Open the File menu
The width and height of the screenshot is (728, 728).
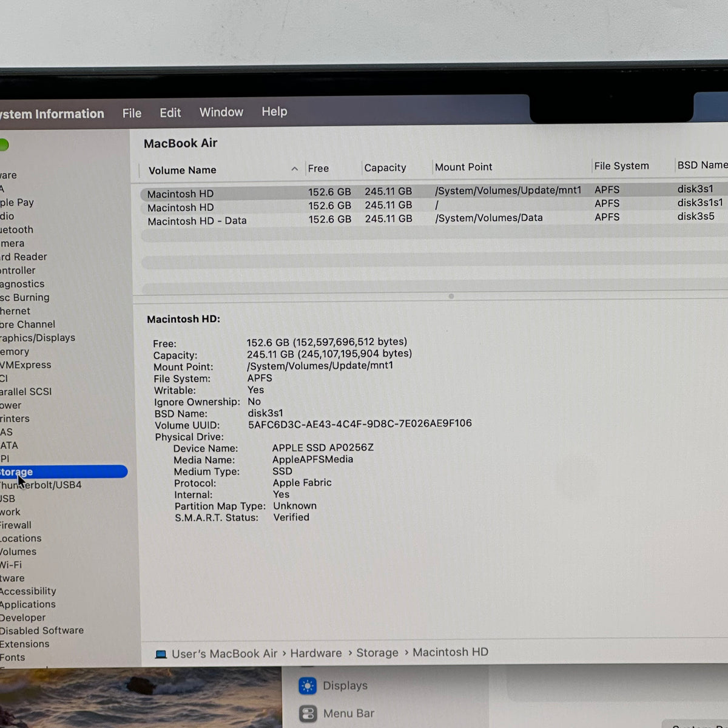tap(132, 113)
